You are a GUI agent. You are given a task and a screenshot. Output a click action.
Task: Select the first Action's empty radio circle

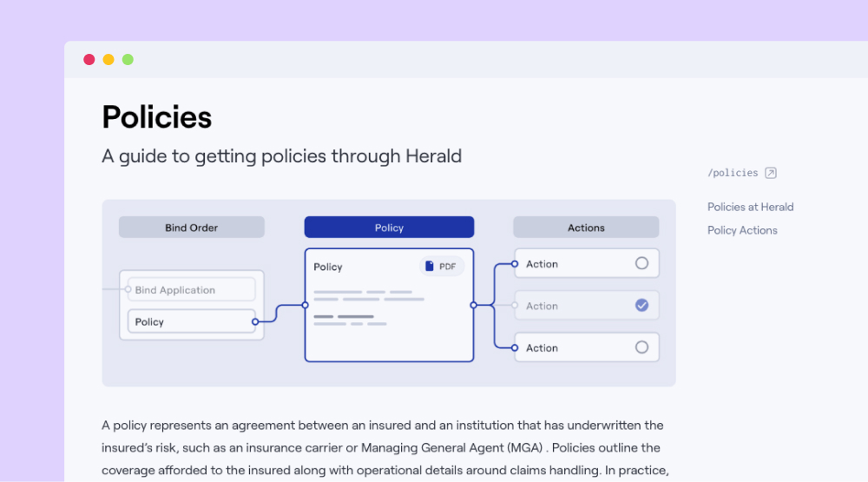[641, 263]
